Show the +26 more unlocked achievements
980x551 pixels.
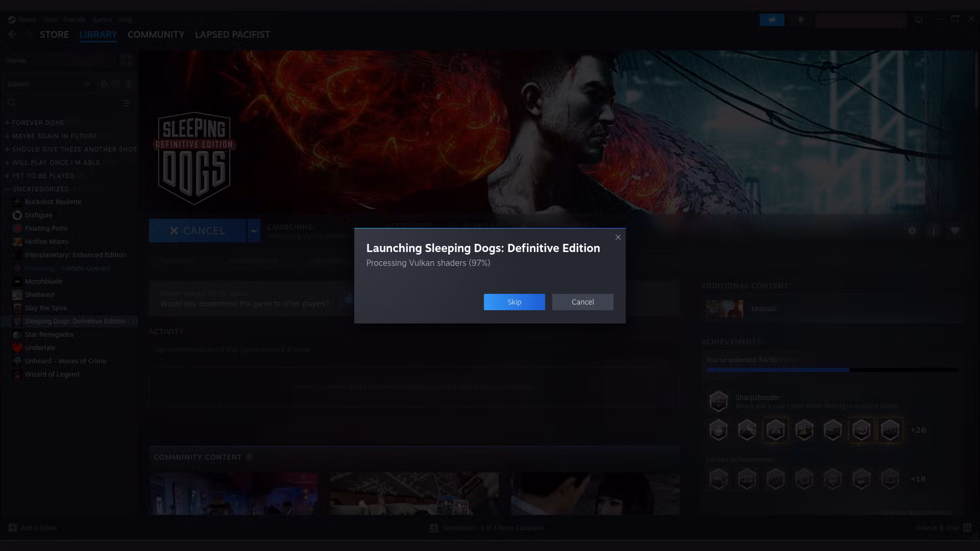pos(918,430)
